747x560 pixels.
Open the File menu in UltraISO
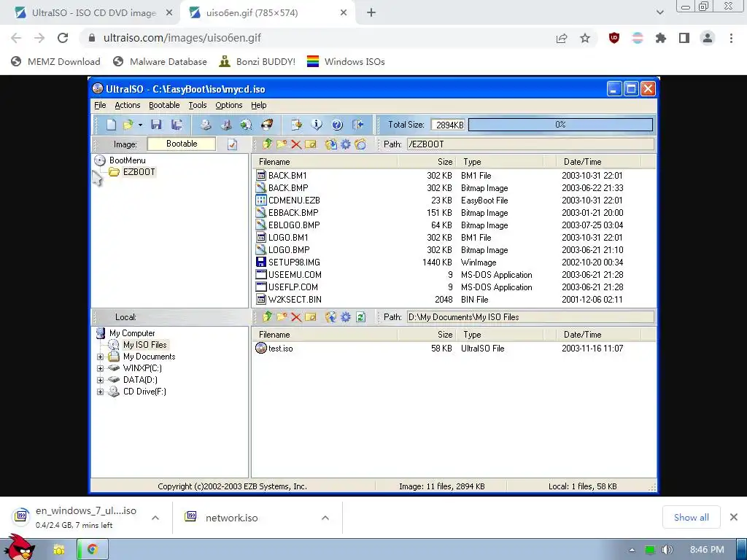coord(100,105)
